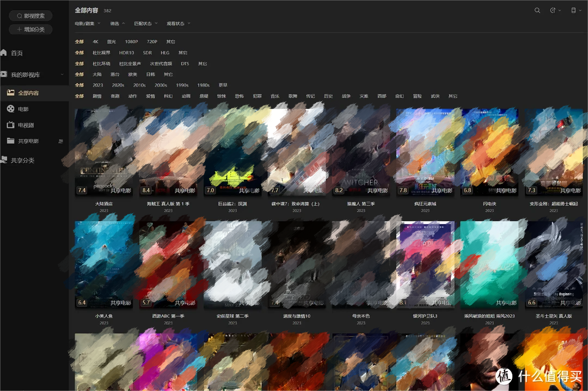Filter by 悬疑 genre
Image resolution: width=588 pixels, height=391 pixels.
[204, 96]
